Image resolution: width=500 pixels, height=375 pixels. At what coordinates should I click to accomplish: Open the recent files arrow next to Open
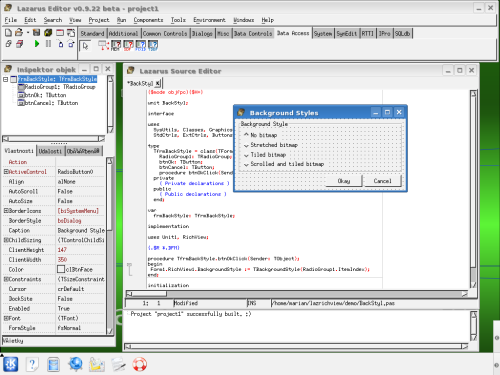(28, 33)
